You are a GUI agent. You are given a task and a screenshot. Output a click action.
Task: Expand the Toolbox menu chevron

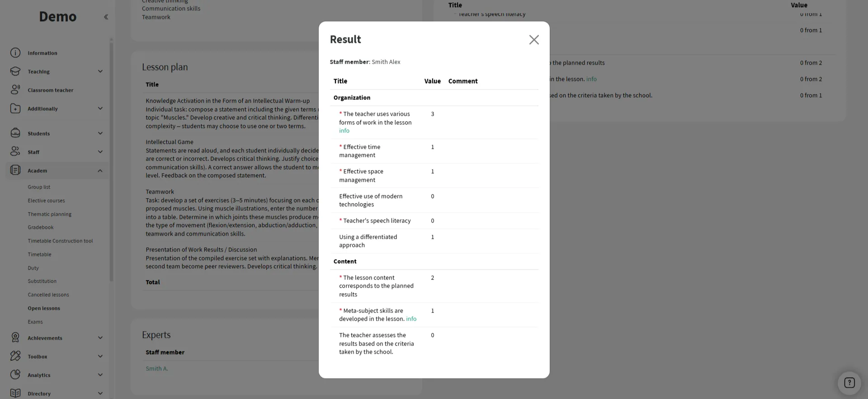[x=100, y=356]
